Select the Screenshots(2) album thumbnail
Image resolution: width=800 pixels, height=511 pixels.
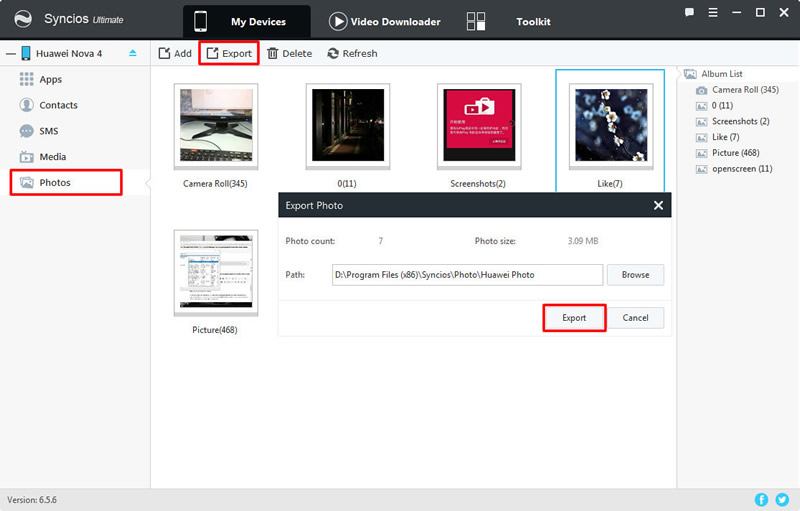(x=479, y=126)
